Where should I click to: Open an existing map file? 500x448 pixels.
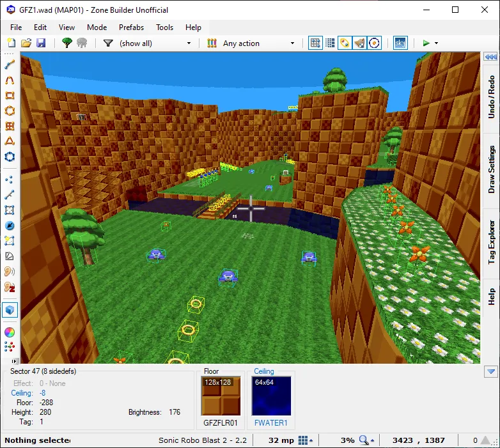pos(26,43)
